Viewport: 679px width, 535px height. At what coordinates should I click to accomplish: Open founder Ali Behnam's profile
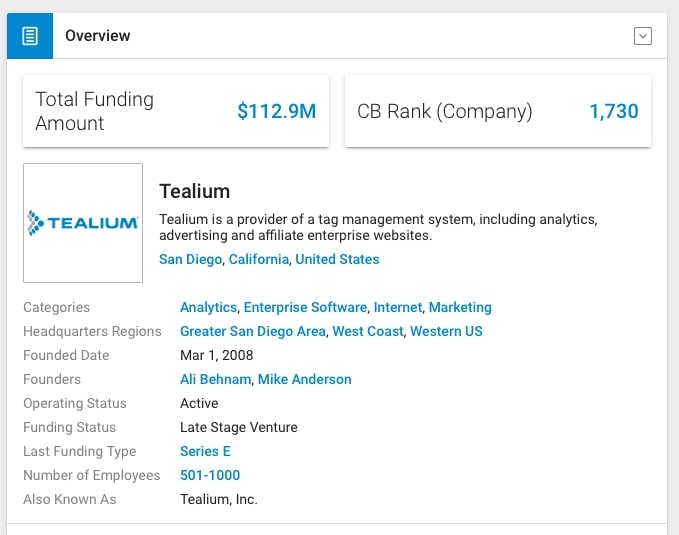216,379
